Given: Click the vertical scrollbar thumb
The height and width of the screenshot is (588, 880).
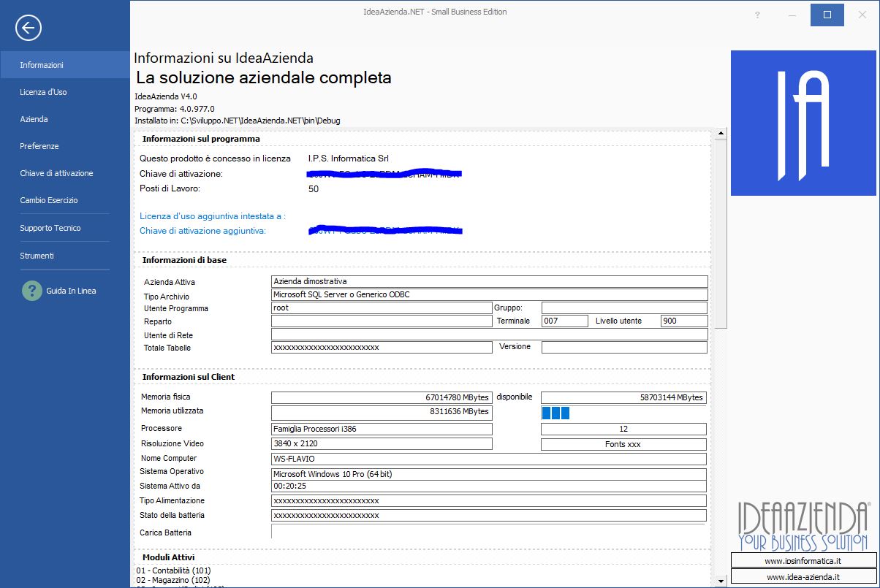Looking at the screenshot, I should click(720, 234).
